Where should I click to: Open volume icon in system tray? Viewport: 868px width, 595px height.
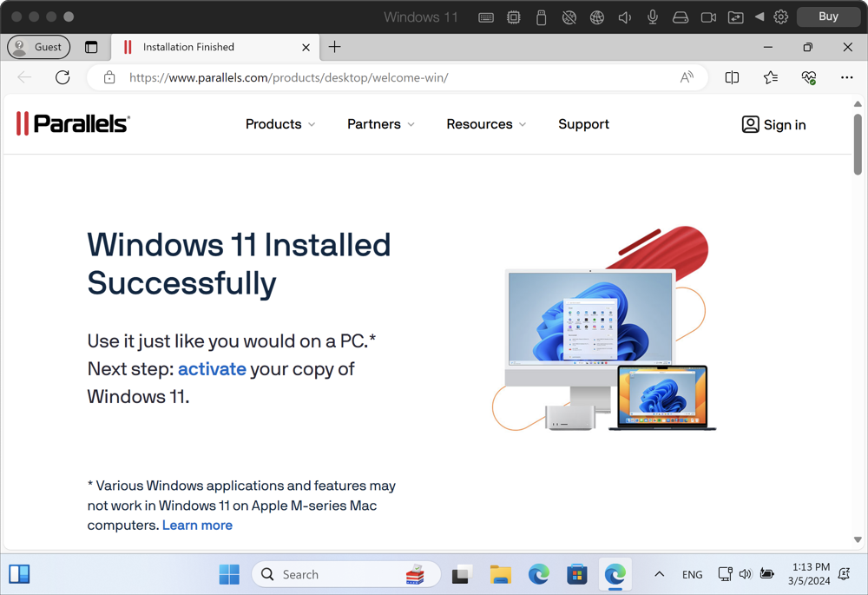[x=745, y=574]
